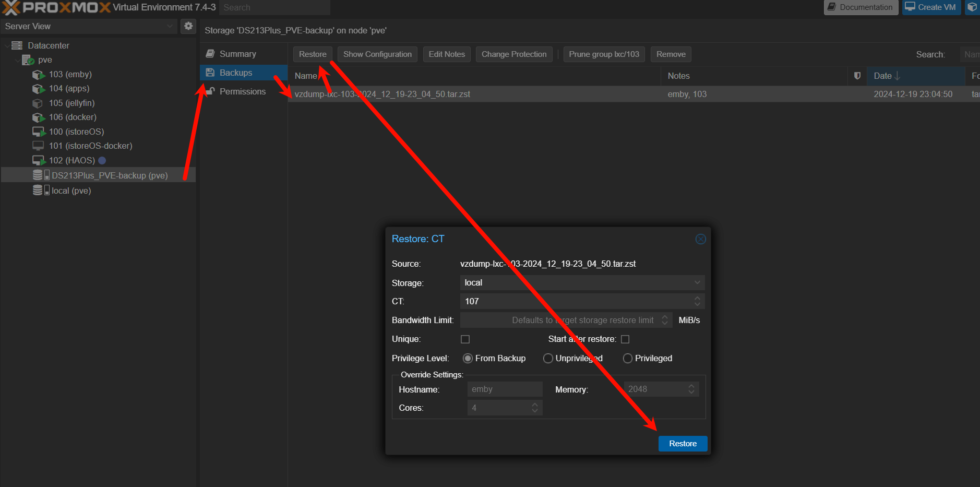Select the 100 (istoreOS) VM icon

[x=39, y=132]
